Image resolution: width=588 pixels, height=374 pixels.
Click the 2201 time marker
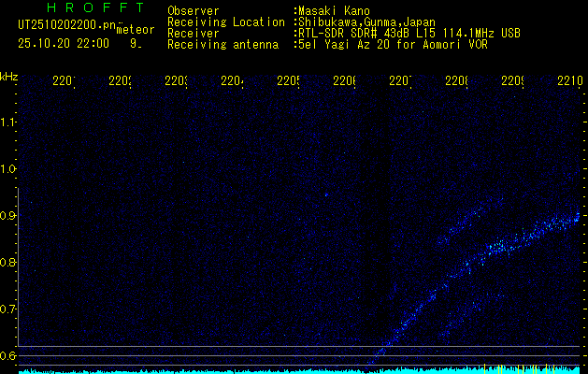point(64,81)
